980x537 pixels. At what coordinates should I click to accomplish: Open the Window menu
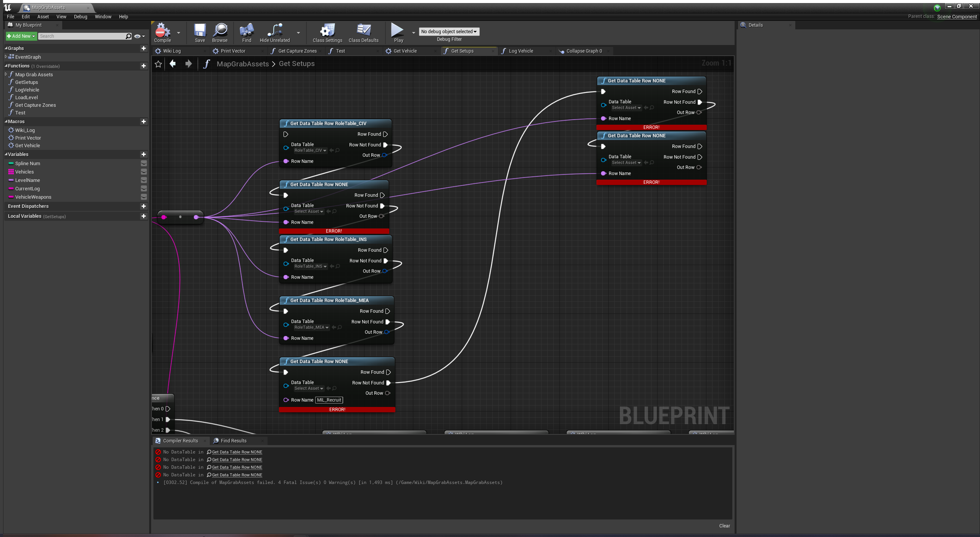(103, 17)
